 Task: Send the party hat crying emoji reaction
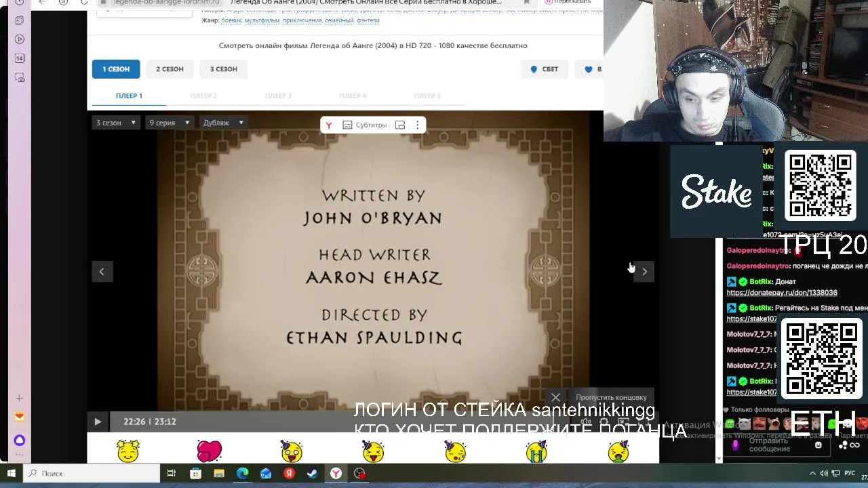536,451
